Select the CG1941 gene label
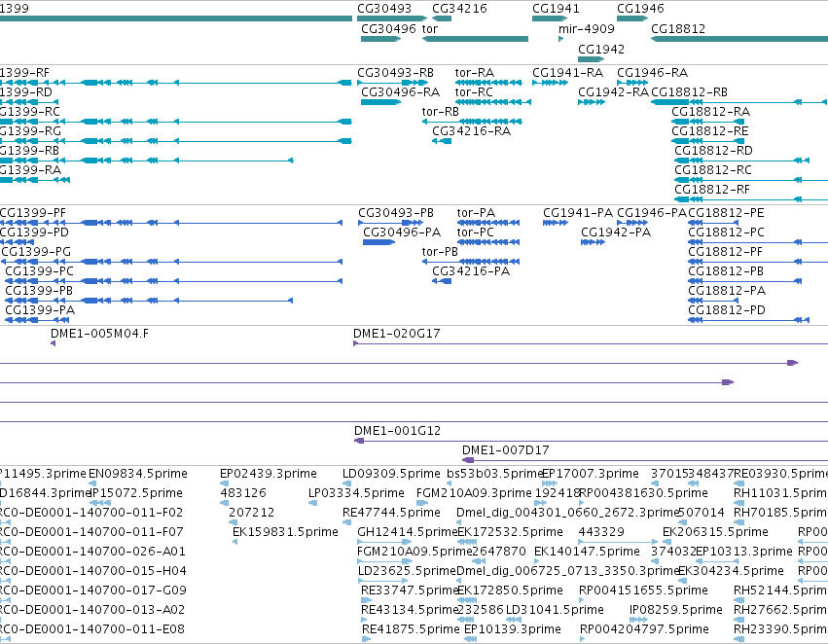 pyautogui.click(x=556, y=9)
